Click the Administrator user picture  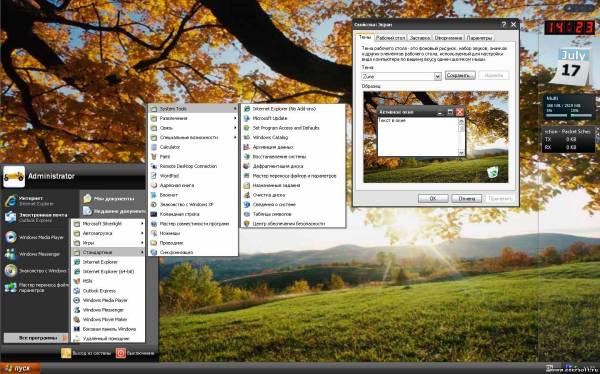pos(14,176)
